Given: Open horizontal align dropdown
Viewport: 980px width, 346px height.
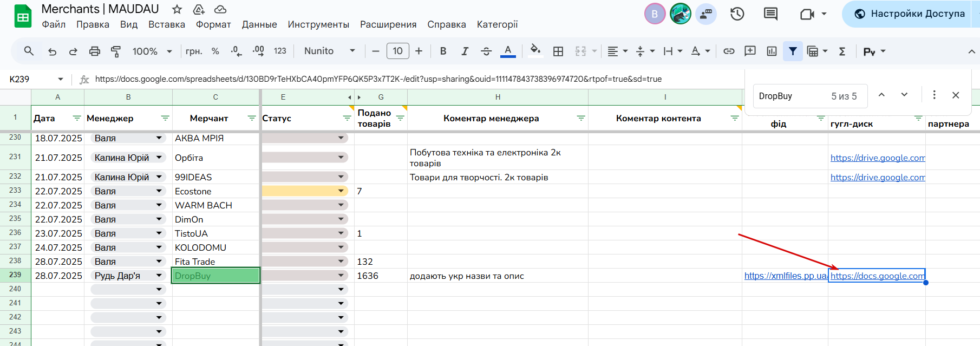Looking at the screenshot, I should pos(617,51).
